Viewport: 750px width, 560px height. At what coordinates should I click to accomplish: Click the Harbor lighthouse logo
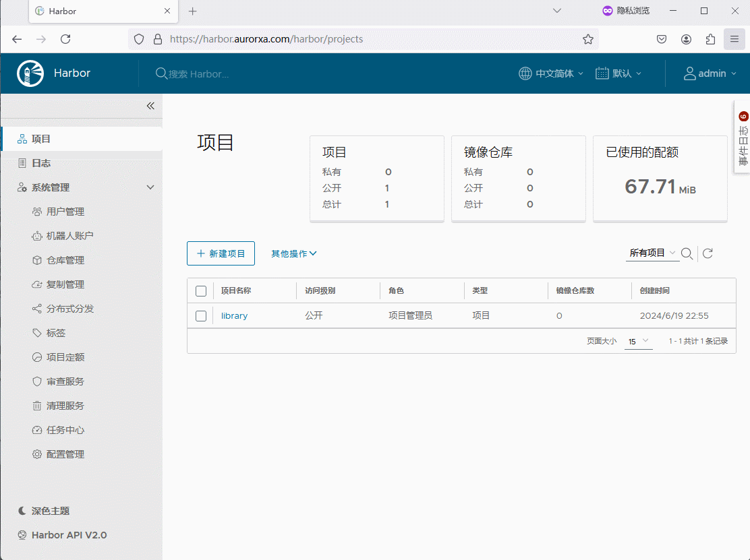pos(30,73)
